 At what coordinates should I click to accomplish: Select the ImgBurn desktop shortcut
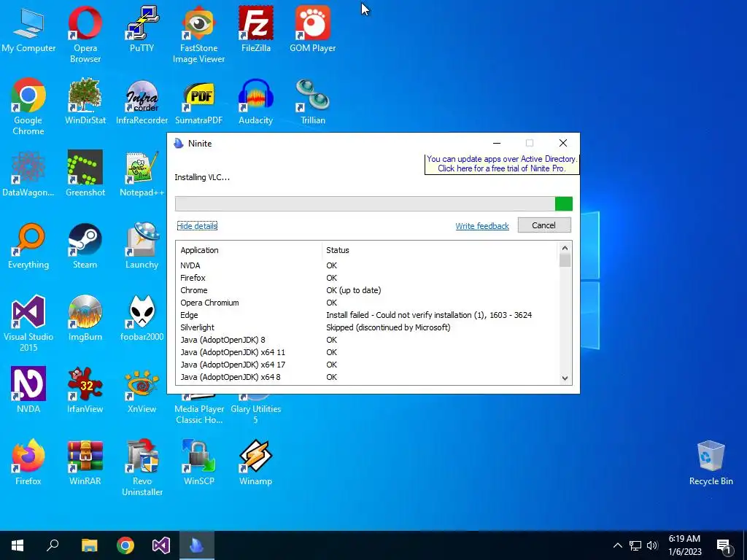pos(85,318)
